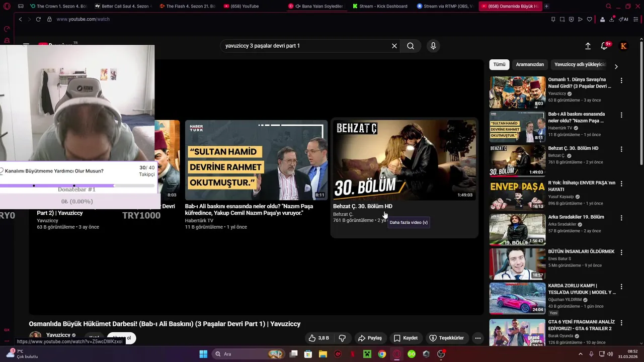Screen dimensions: 644x362
Task: Click the magnifier search button
Action: click(x=411, y=46)
